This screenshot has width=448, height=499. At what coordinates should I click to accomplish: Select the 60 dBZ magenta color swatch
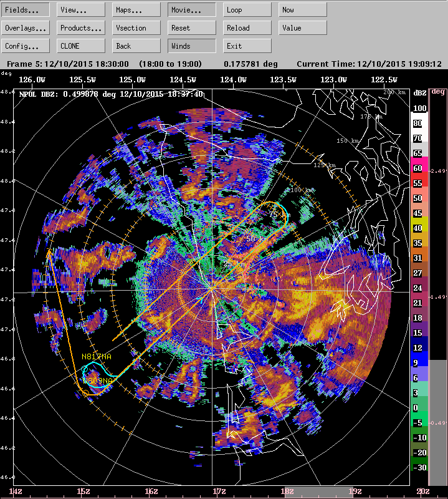pos(419,165)
